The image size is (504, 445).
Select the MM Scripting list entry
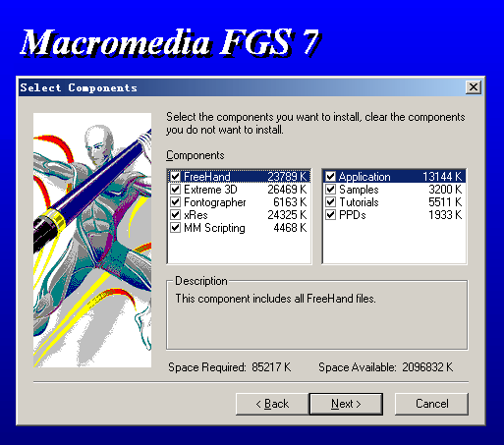click(239, 228)
